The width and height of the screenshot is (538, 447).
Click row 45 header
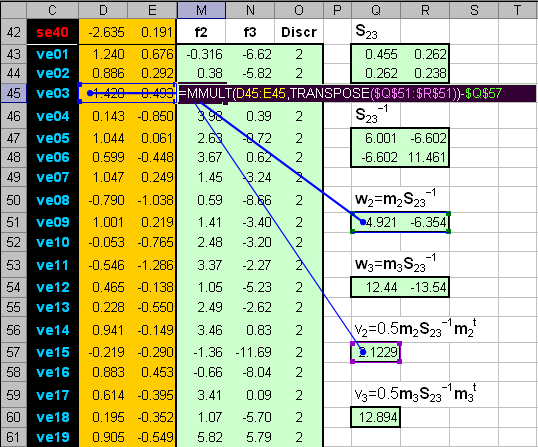[13, 93]
